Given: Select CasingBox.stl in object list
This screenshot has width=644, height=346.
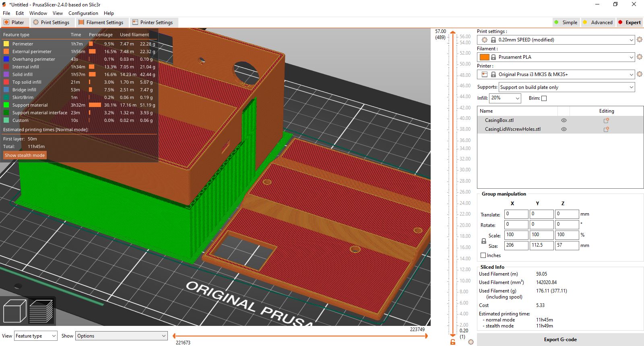Looking at the screenshot, I should pyautogui.click(x=499, y=120).
